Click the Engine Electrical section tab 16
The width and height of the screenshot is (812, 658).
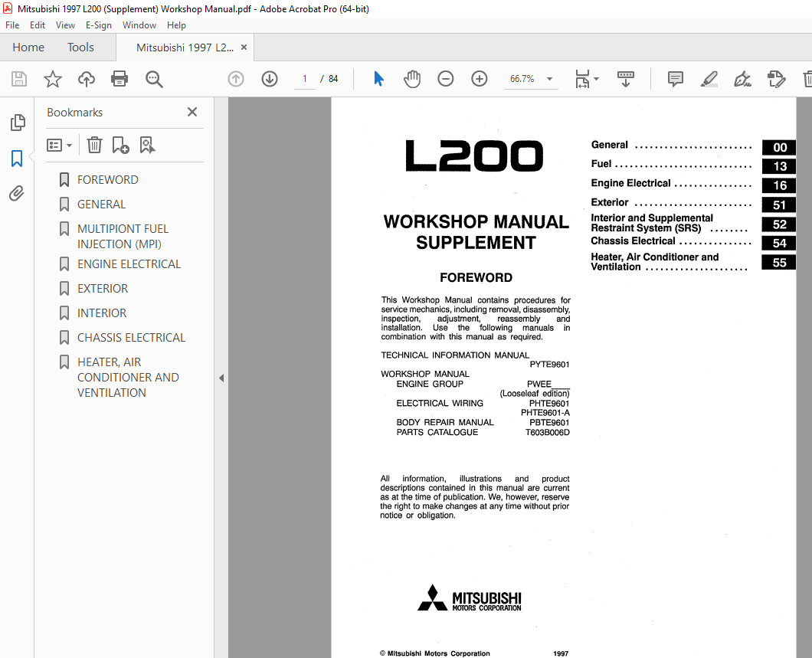pos(779,185)
